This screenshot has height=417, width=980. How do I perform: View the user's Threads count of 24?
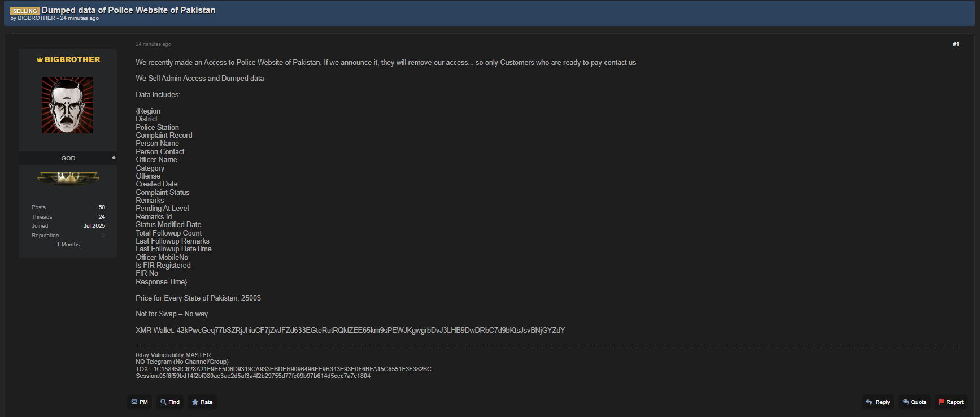(102, 217)
